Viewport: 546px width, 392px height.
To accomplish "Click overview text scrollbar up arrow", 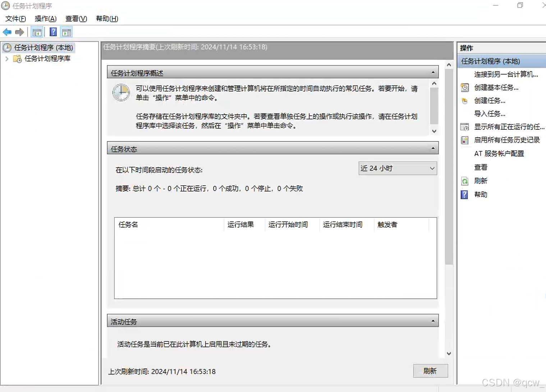I will [x=434, y=83].
